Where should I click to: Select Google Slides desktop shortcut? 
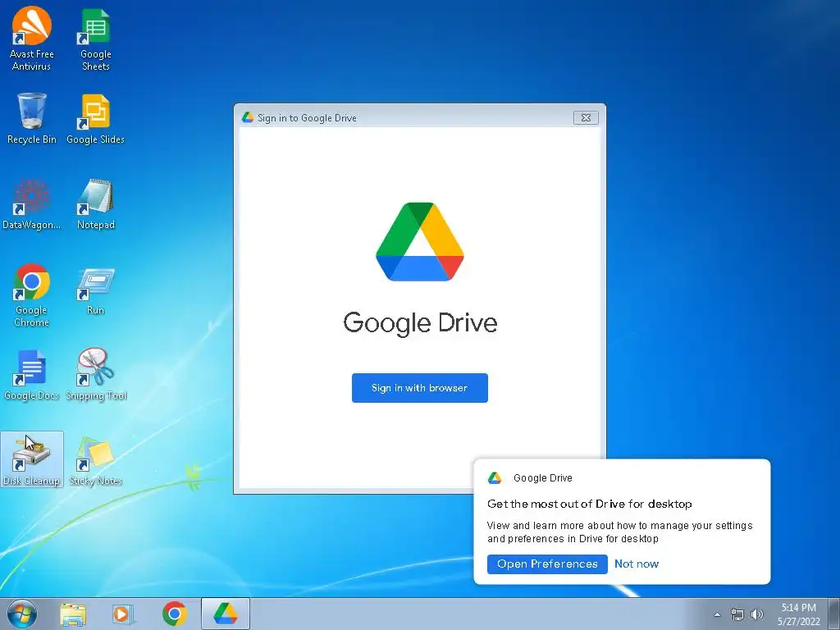click(x=95, y=119)
